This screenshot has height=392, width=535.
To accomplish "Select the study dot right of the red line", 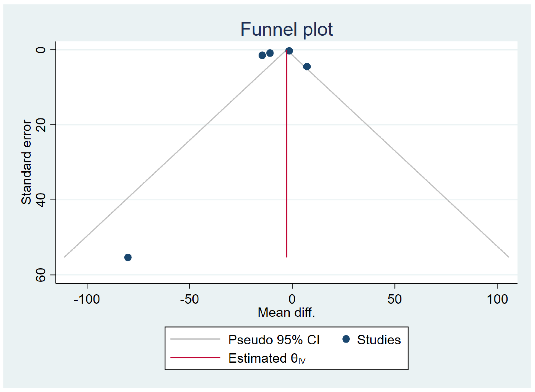I will pyautogui.click(x=307, y=67).
